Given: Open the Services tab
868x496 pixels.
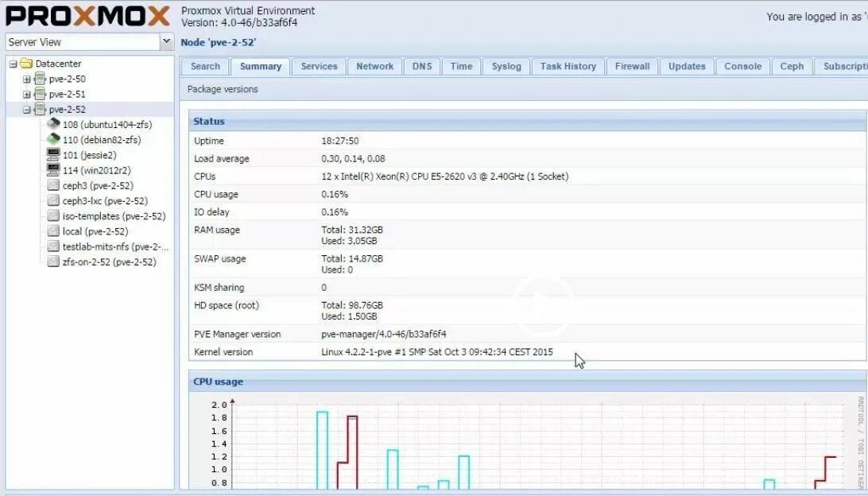Looking at the screenshot, I should (319, 67).
